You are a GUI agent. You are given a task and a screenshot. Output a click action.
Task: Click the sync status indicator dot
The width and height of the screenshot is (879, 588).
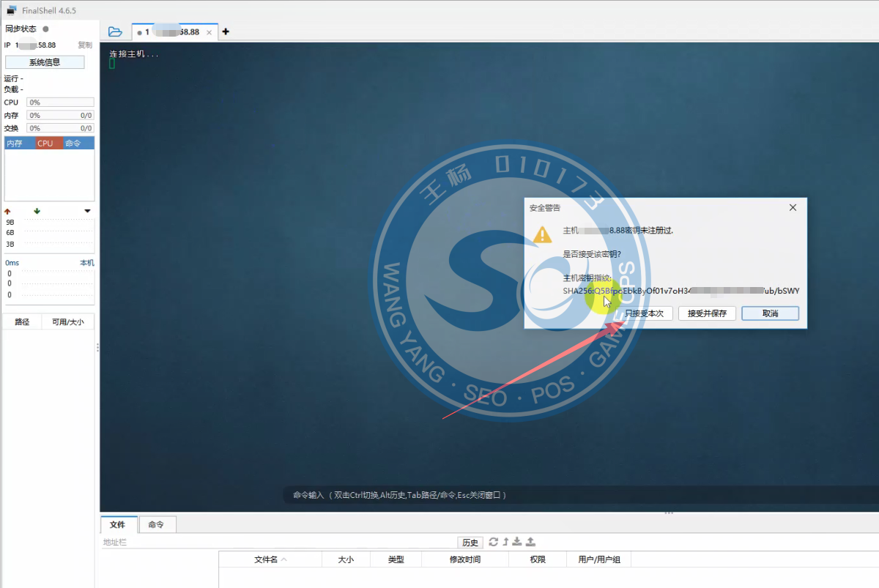(x=45, y=29)
